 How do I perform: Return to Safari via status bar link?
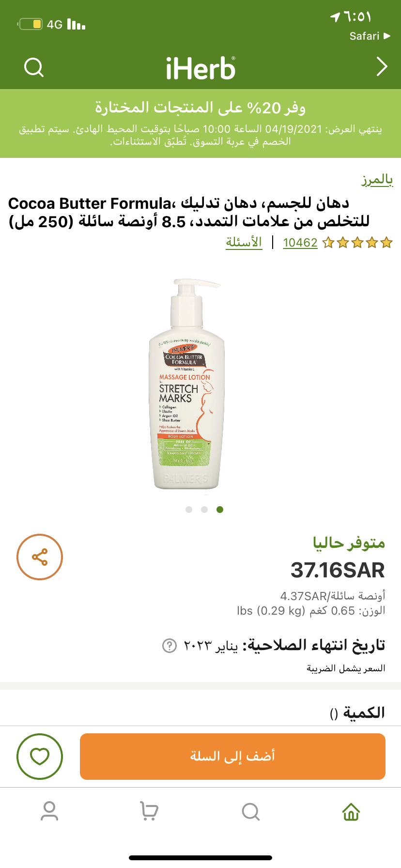370,36
